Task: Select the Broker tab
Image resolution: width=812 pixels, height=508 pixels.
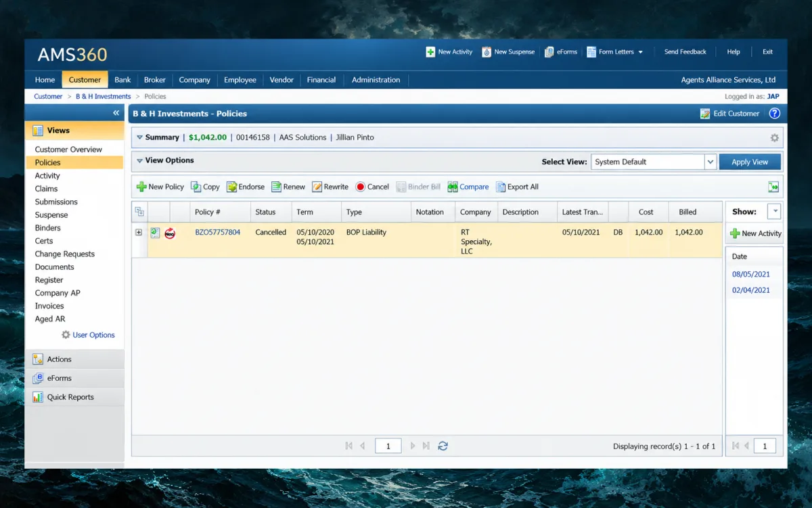Action: click(155, 80)
